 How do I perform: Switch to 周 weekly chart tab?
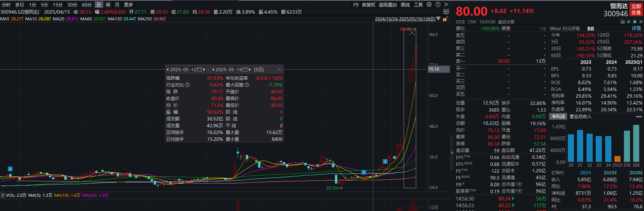click(108, 5)
